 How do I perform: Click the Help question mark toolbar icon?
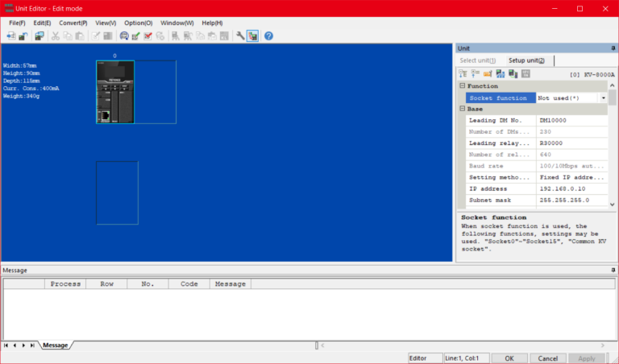268,36
